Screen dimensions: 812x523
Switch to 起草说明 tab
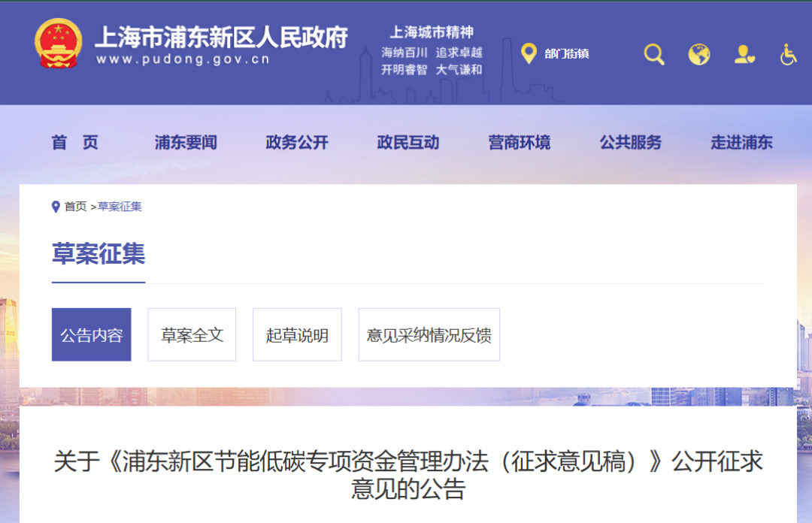pos(297,335)
